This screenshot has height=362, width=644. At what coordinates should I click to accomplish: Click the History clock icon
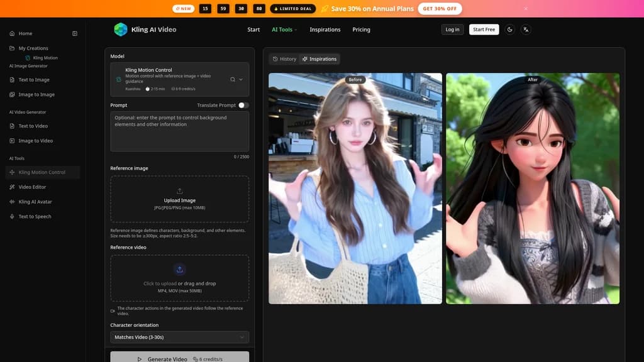click(275, 59)
